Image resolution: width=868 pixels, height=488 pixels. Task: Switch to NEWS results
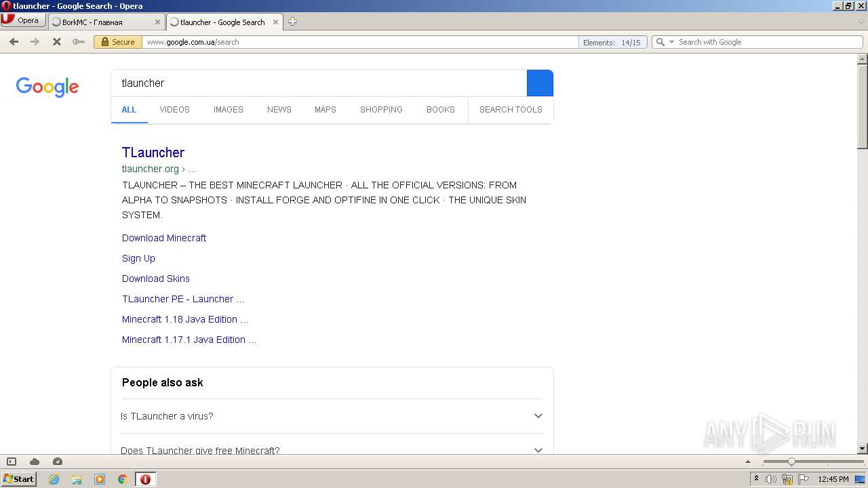279,109
